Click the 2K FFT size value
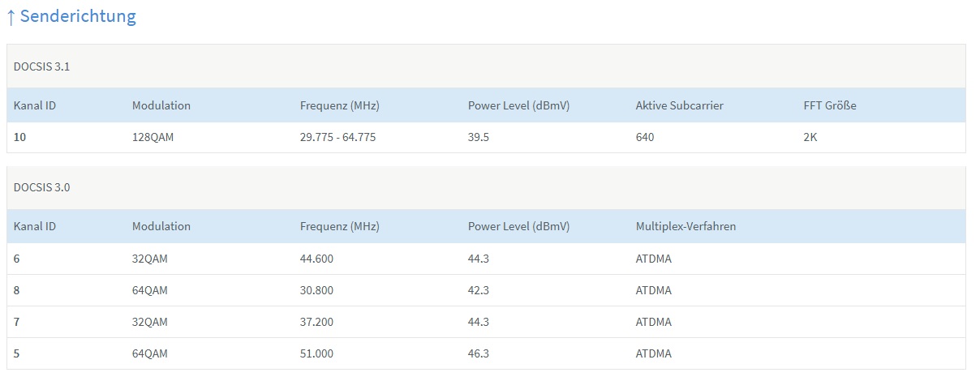 tap(810, 137)
